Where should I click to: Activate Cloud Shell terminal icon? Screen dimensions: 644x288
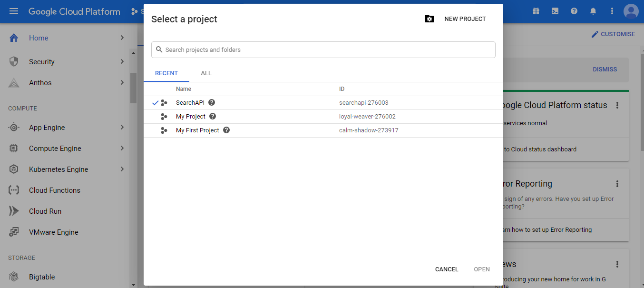555,11
